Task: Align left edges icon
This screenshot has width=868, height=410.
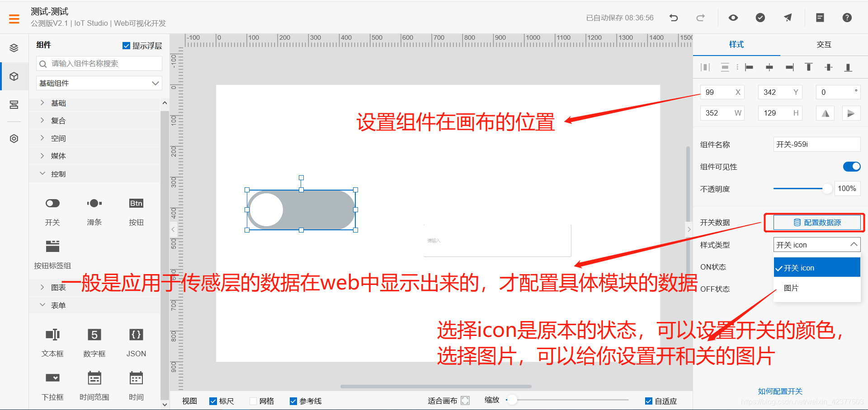Action: (x=749, y=67)
